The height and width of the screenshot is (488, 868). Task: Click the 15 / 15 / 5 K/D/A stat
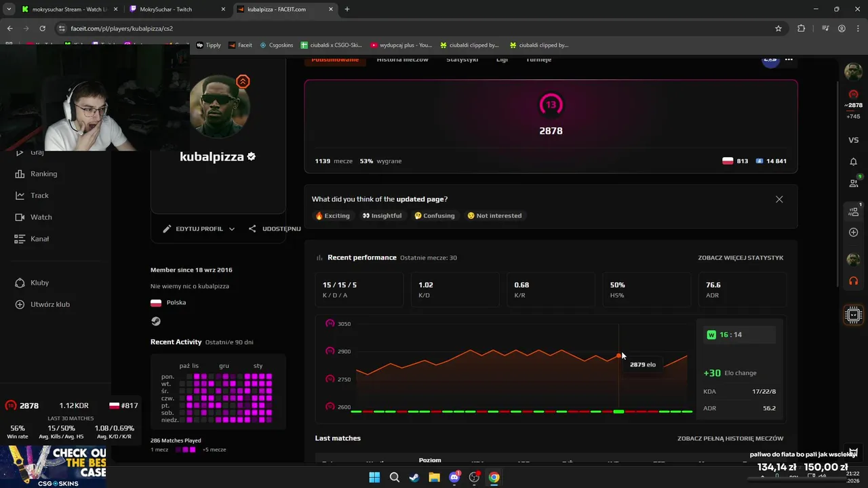click(340, 285)
